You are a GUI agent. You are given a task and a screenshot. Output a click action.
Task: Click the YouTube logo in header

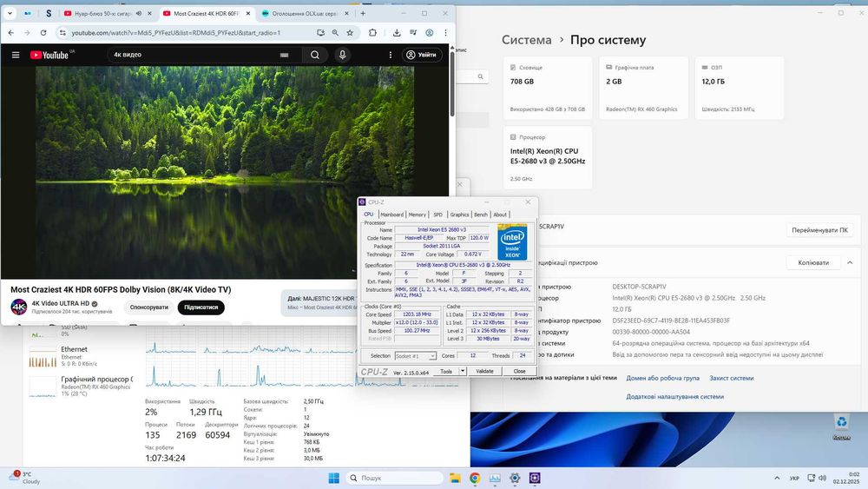49,55
